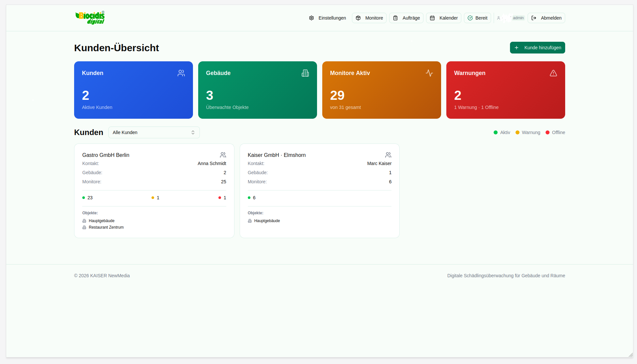
Task: Click the '© 2026 KAISER NewMedia' footer text
Action: [x=102, y=276]
